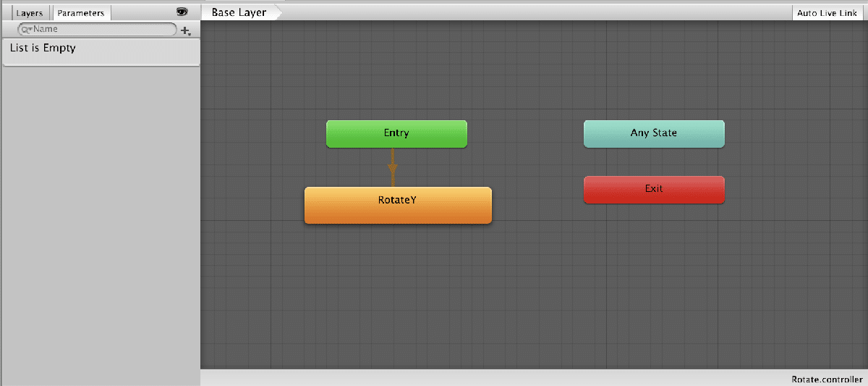Toggle the Auto Live Link button
868x386 pixels.
[x=827, y=13]
